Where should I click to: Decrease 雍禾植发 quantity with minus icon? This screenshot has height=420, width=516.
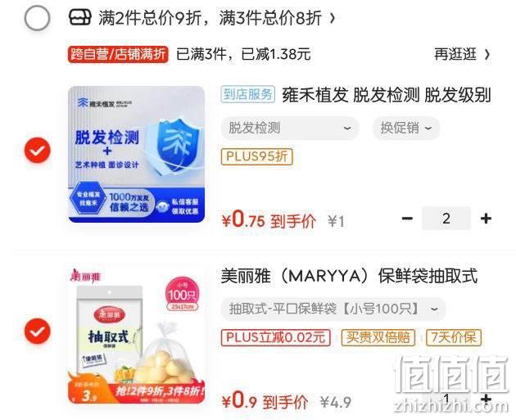[x=407, y=218]
